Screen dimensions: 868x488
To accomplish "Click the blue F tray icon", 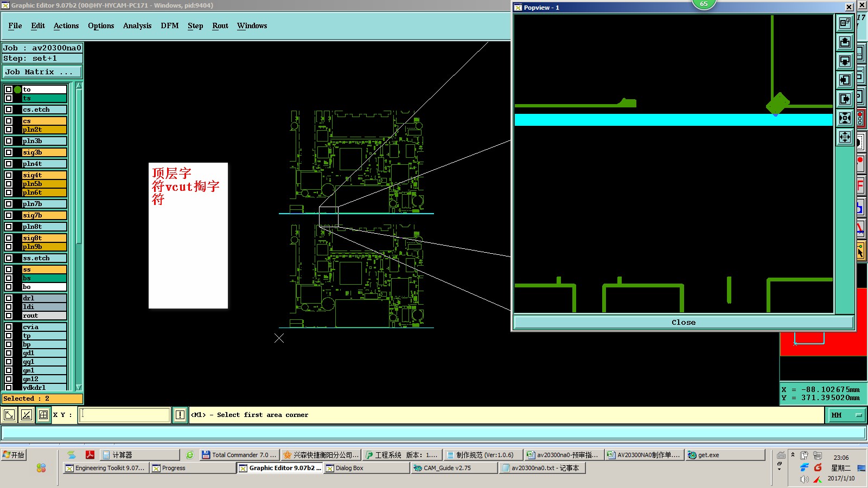I will point(804,467).
